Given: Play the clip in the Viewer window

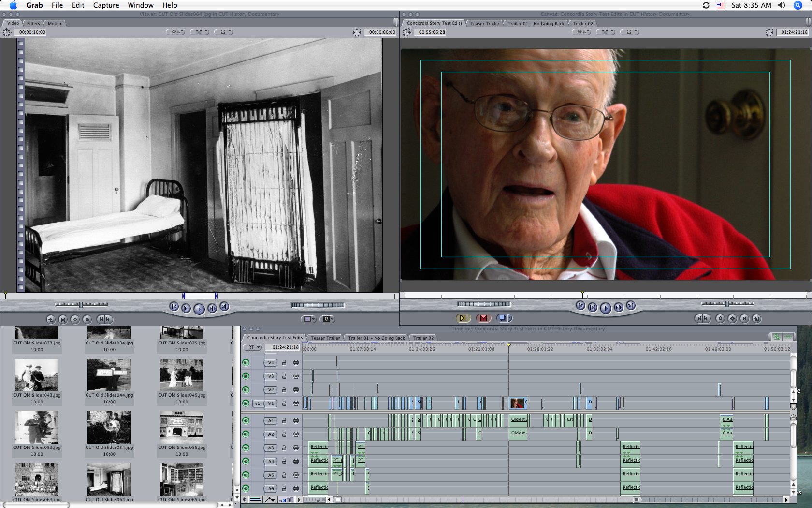Looking at the screenshot, I should 199,309.
